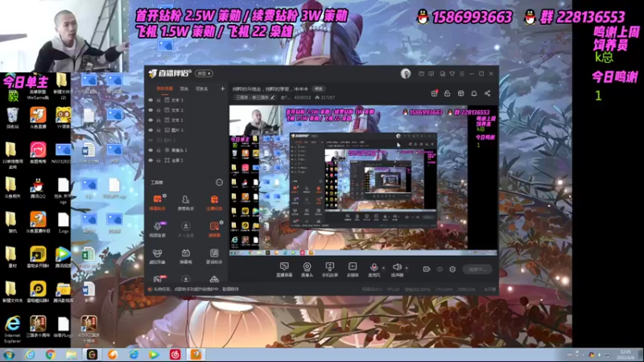644x362 pixels.
Task: Open the 虚拟形象 bear-face tool
Action: [x=157, y=256]
